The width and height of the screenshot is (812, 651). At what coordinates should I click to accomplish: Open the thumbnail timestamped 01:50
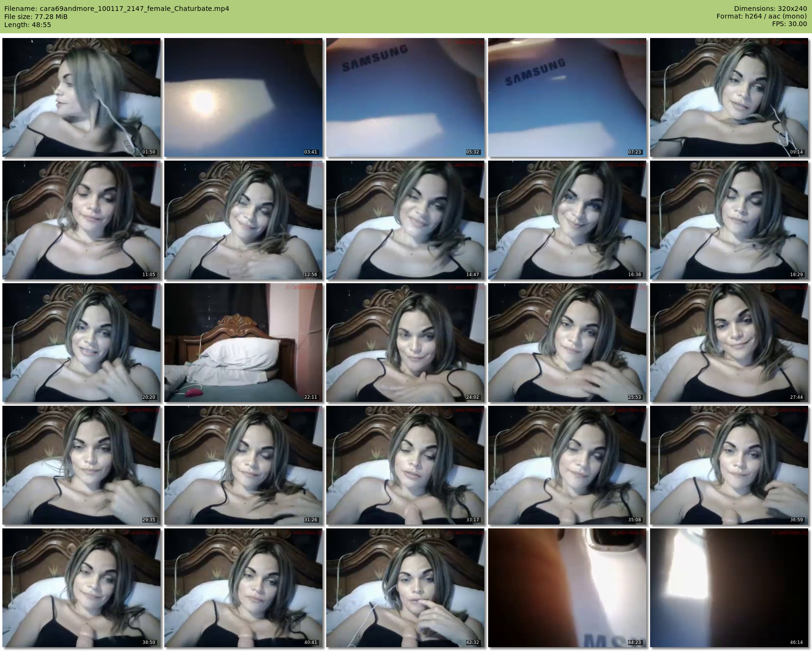tap(81, 97)
